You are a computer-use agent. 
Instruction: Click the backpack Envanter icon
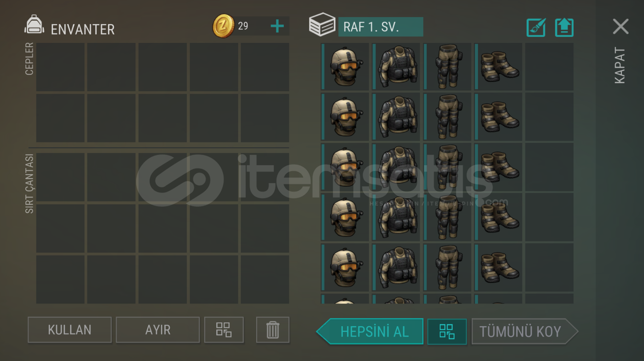[34, 25]
